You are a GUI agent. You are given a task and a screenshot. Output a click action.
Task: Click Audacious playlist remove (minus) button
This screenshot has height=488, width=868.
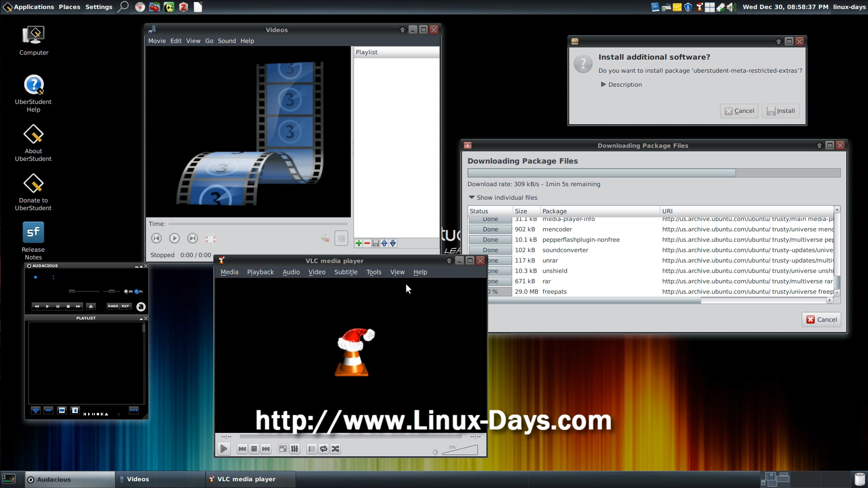[48, 410]
